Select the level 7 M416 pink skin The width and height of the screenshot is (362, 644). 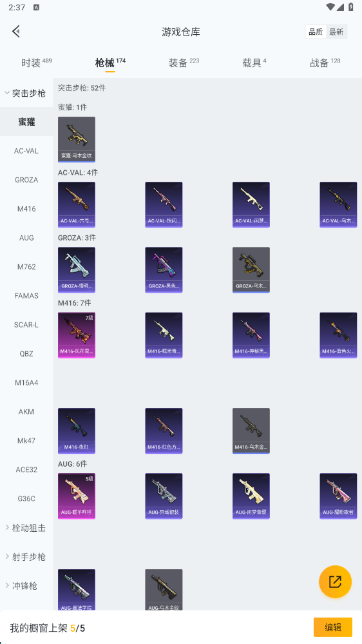click(77, 335)
